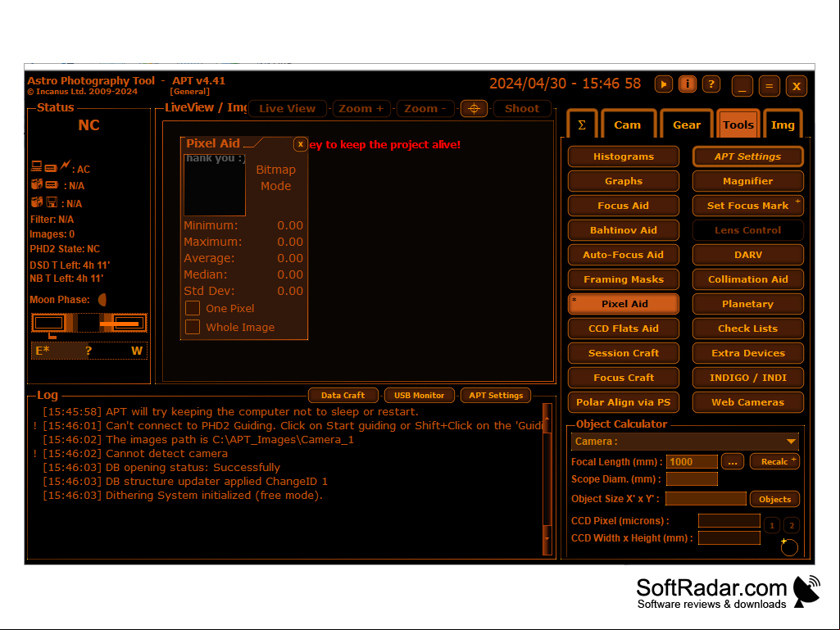
Task: Switch to the Cam tab
Action: click(x=628, y=125)
